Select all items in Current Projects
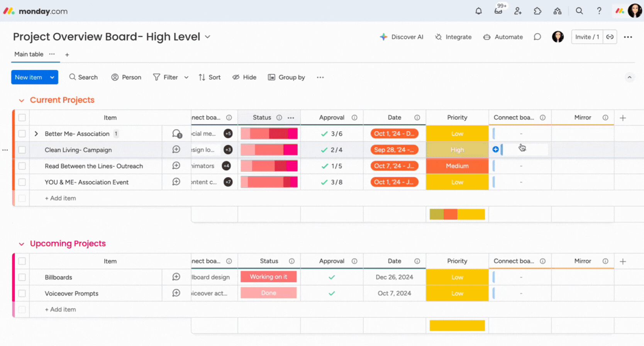 point(22,118)
